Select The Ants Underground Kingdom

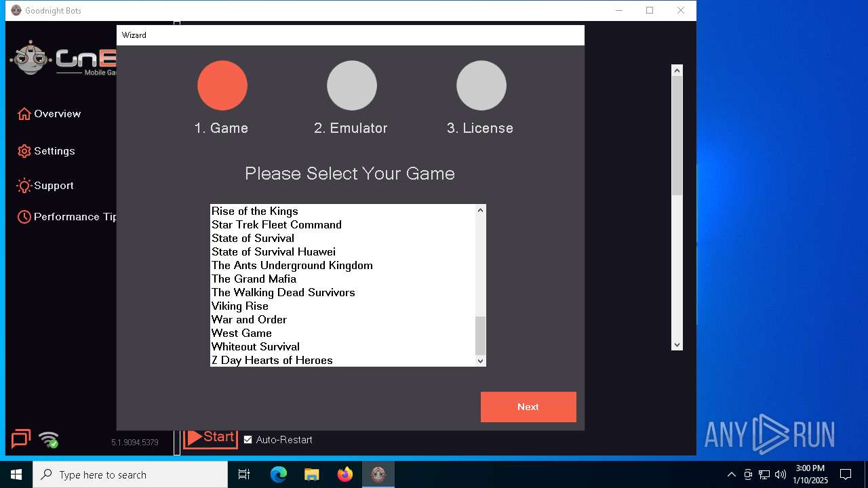click(x=343, y=265)
